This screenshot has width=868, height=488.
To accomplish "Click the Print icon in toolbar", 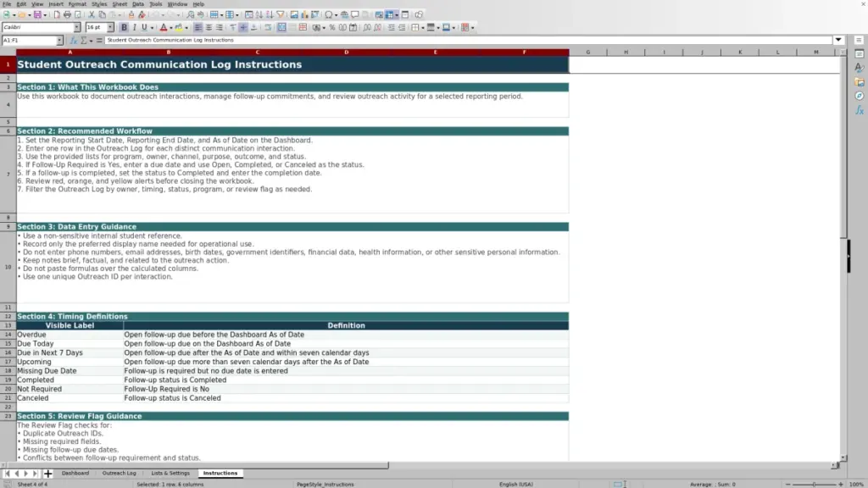I will (x=67, y=14).
